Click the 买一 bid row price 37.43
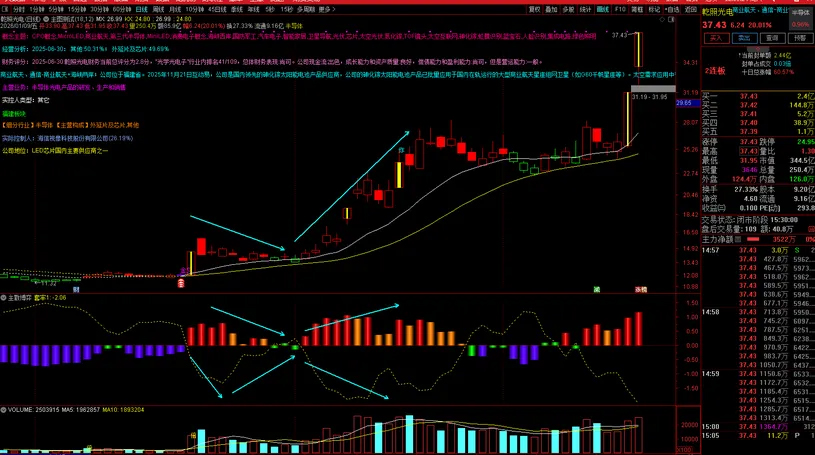This screenshot has width=815, height=455. 748,96
